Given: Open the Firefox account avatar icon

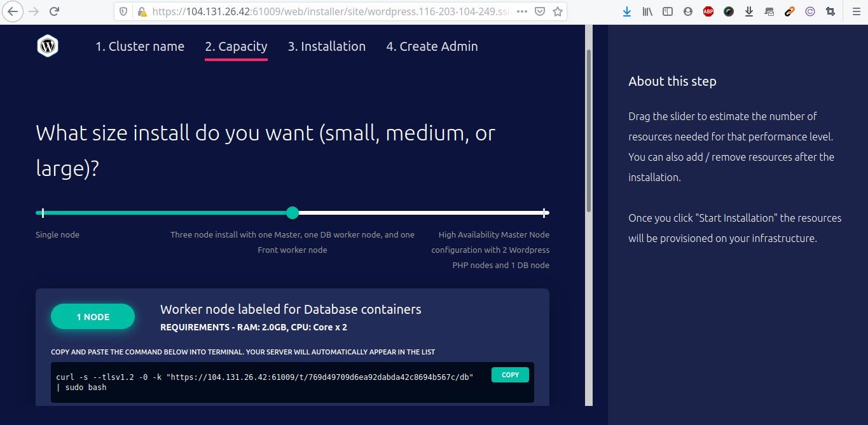Looking at the screenshot, I should 688,11.
